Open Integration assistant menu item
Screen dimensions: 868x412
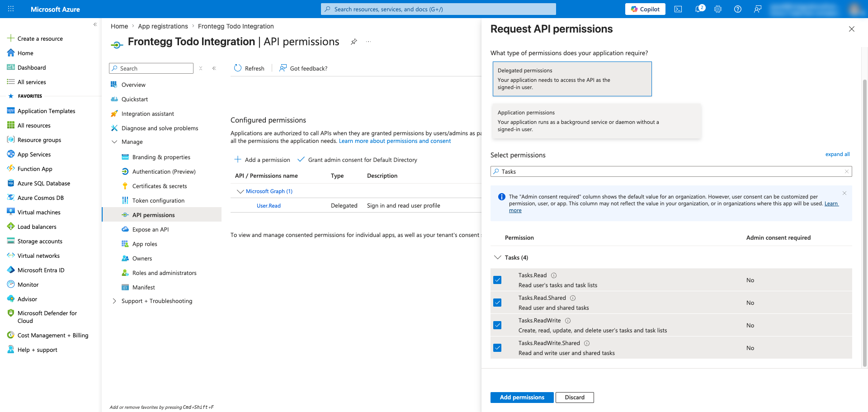148,114
